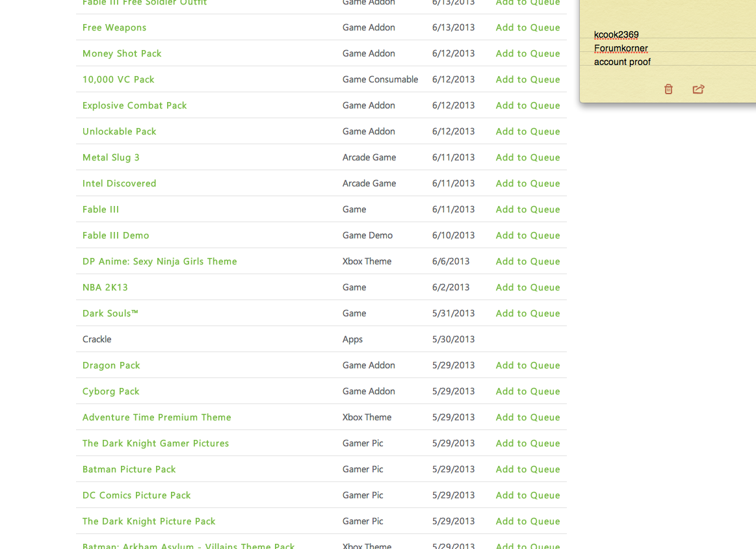The height and width of the screenshot is (549, 756).
Task: Add Batman Picture Pack to queue
Action: [x=528, y=470]
